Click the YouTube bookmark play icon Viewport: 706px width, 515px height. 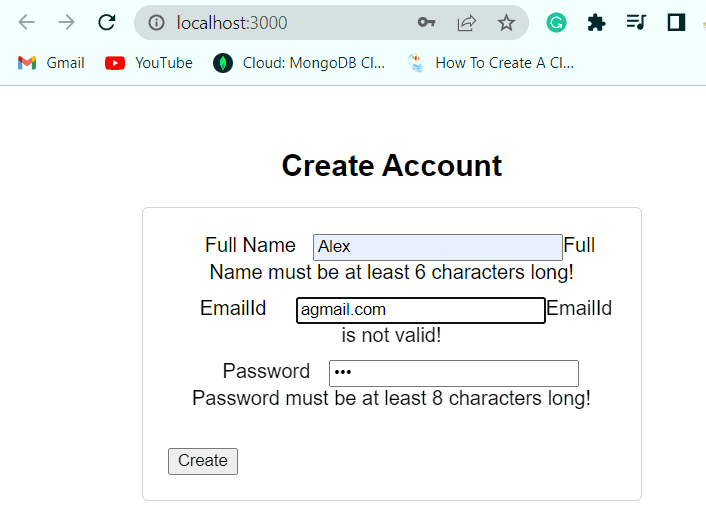tap(115, 63)
